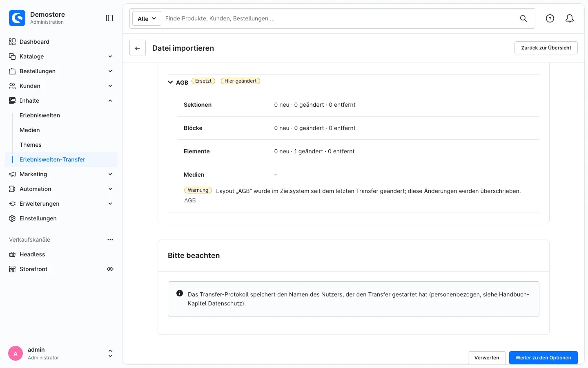Click the admin avatar circle
The image size is (588, 368).
point(16,354)
